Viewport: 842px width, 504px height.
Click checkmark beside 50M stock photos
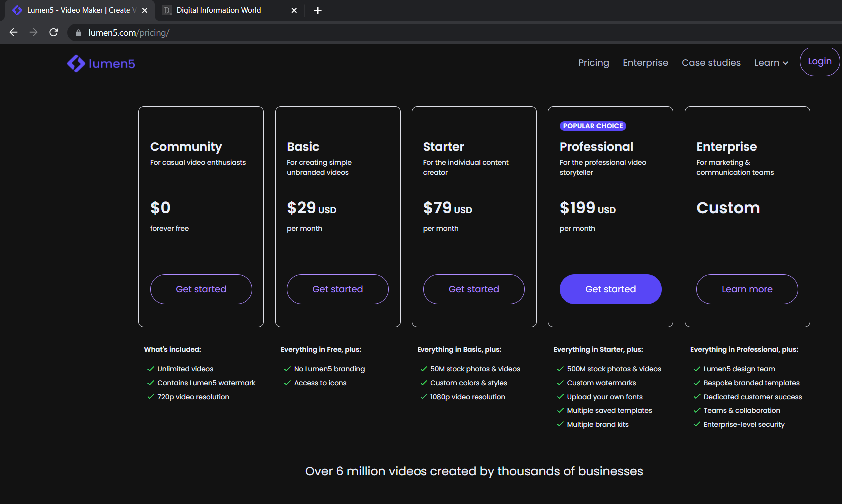coord(424,369)
